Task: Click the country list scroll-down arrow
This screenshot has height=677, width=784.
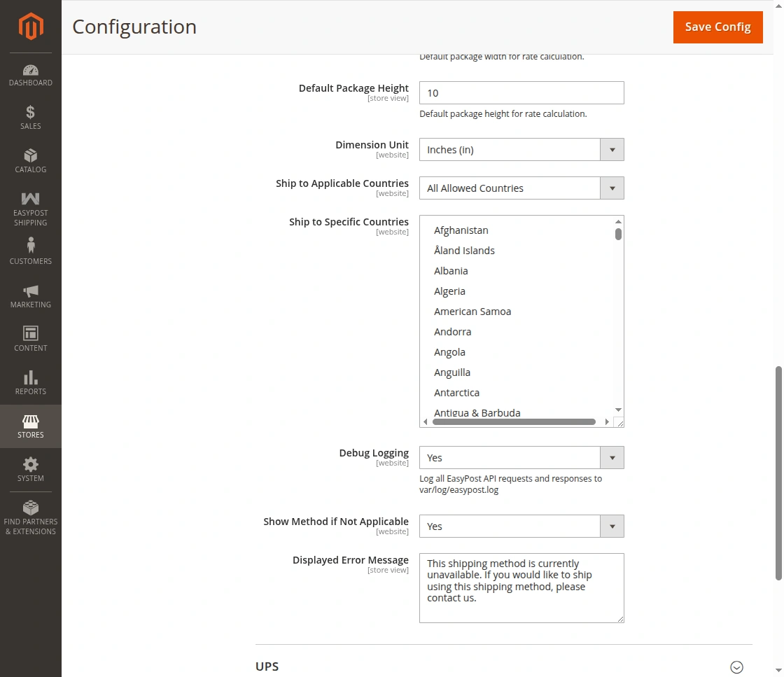Action: tap(619, 410)
